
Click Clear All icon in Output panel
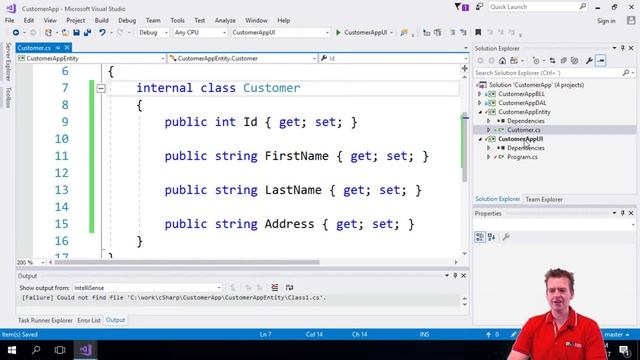click(x=275, y=287)
